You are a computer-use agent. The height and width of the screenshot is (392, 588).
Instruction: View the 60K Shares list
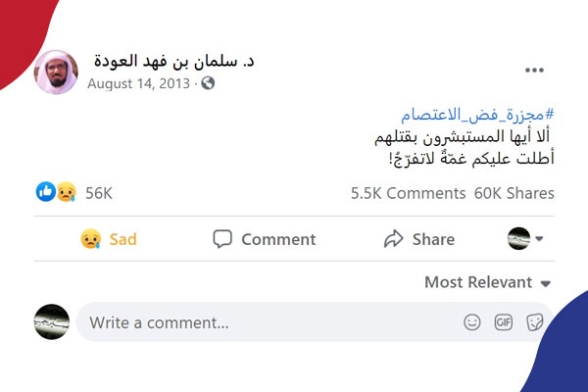pyautogui.click(x=514, y=193)
